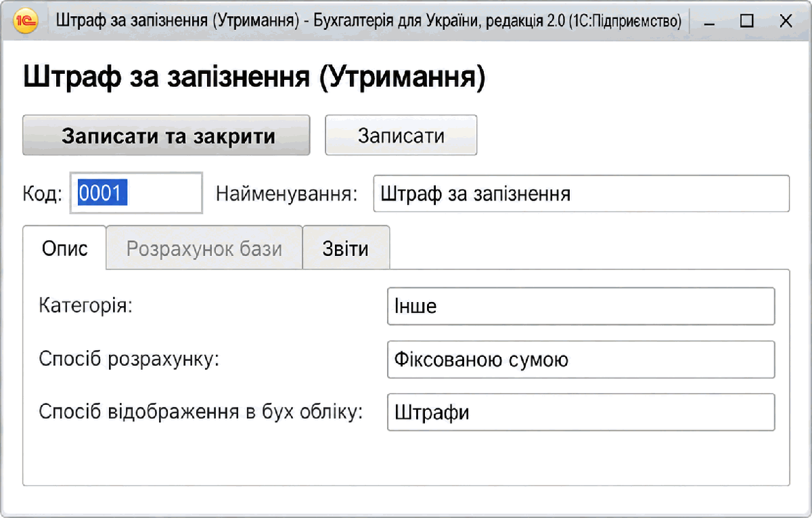This screenshot has width=812, height=518.
Task: Click the 1C application logo icon
Action: click(25, 21)
